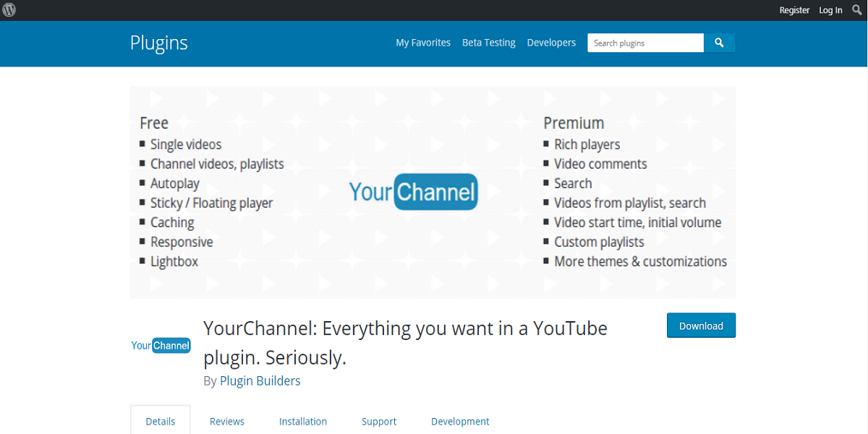Click the 'Premium' heading in the banner

(574, 123)
